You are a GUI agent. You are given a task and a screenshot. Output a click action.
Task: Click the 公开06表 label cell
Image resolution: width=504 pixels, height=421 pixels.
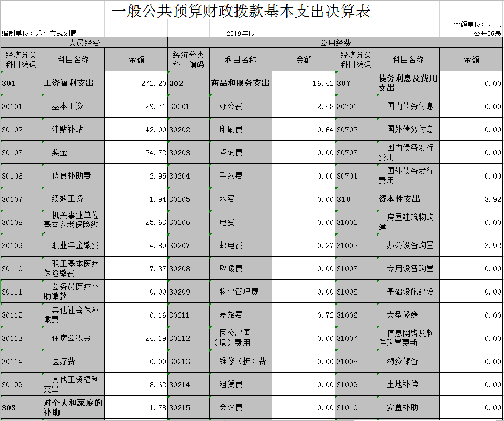[487, 33]
